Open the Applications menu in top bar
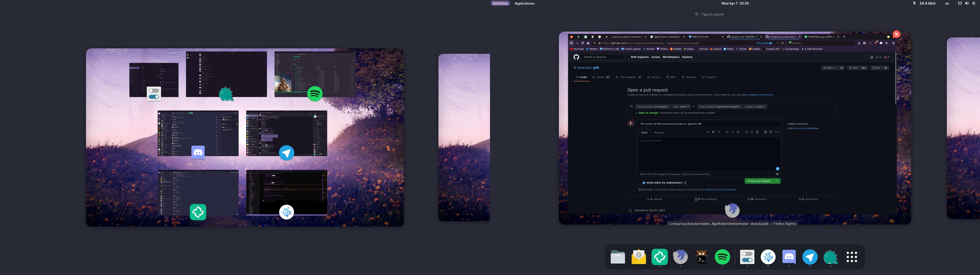This screenshot has width=980, height=275. 524,3
